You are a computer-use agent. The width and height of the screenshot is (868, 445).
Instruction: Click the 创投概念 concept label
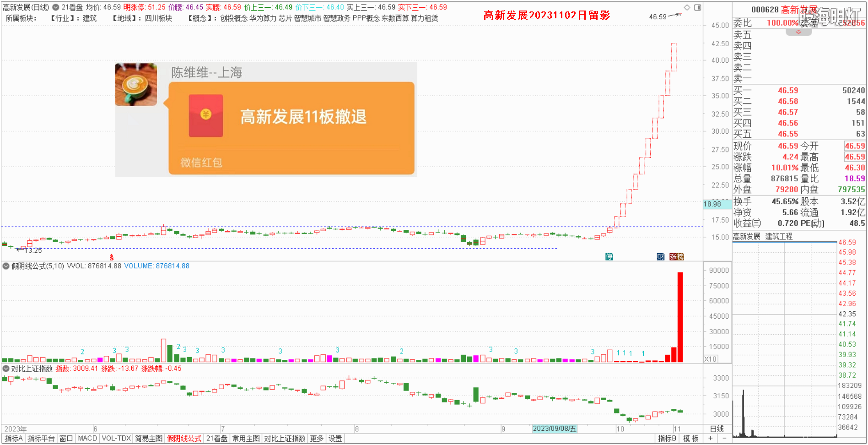click(234, 18)
